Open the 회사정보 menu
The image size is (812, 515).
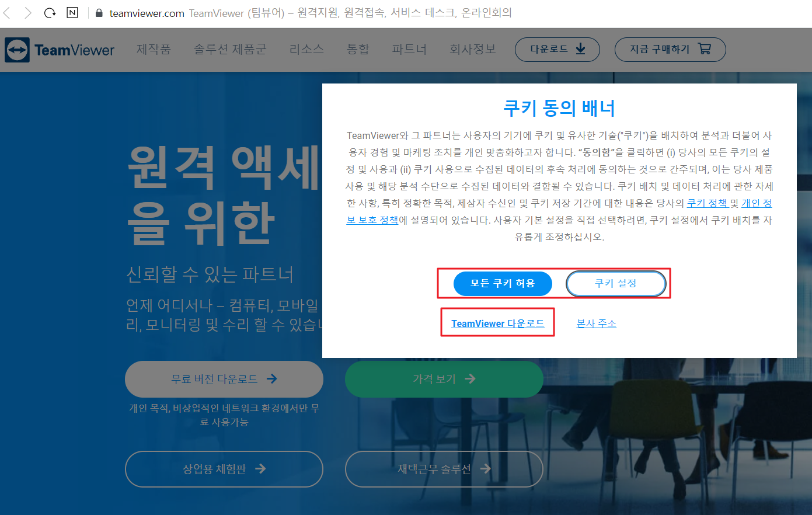472,49
